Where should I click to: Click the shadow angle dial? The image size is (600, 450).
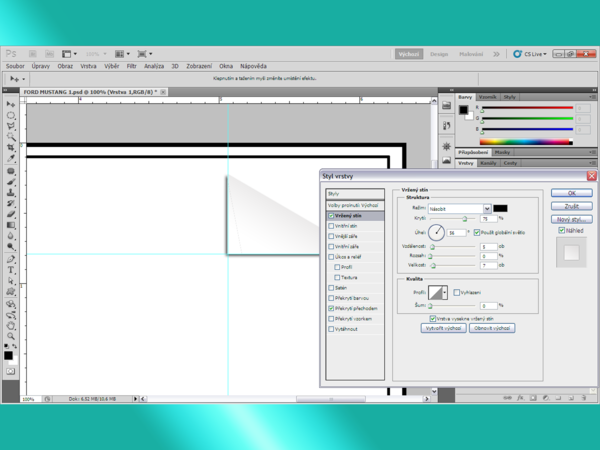click(438, 232)
